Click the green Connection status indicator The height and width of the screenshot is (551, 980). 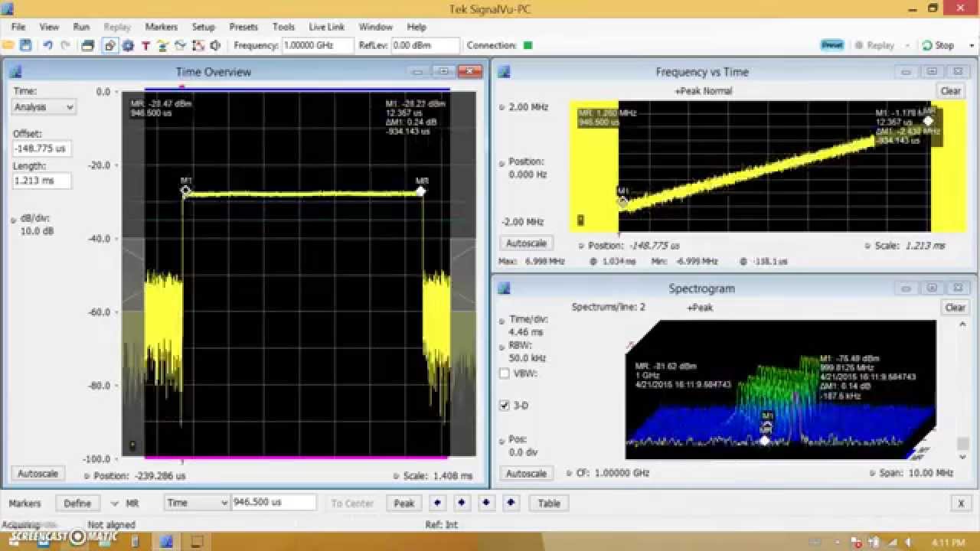tap(528, 45)
